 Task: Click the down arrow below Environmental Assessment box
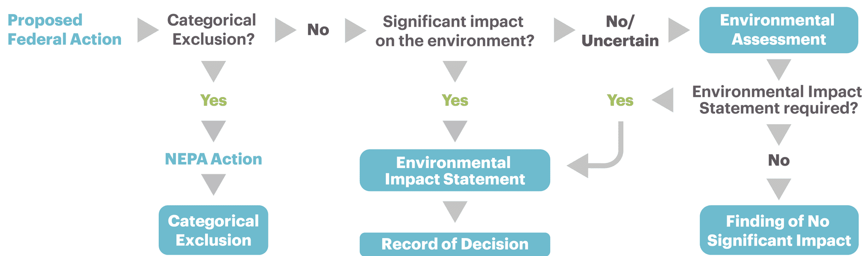(x=779, y=70)
